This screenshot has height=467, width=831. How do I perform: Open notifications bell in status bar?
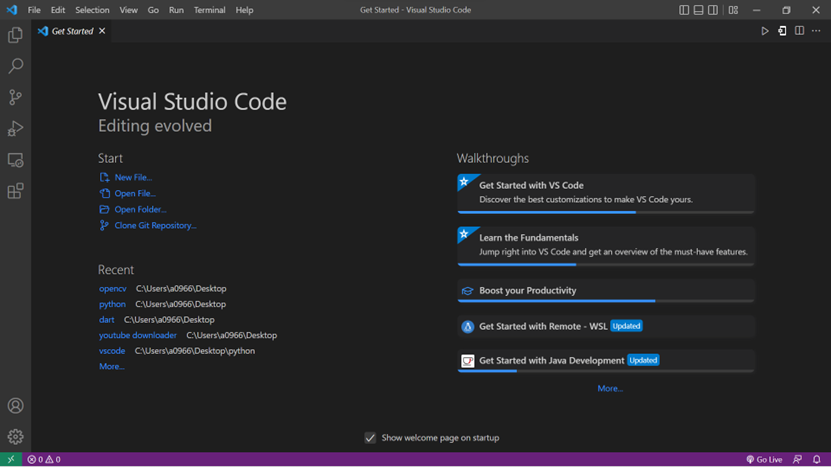(x=817, y=460)
